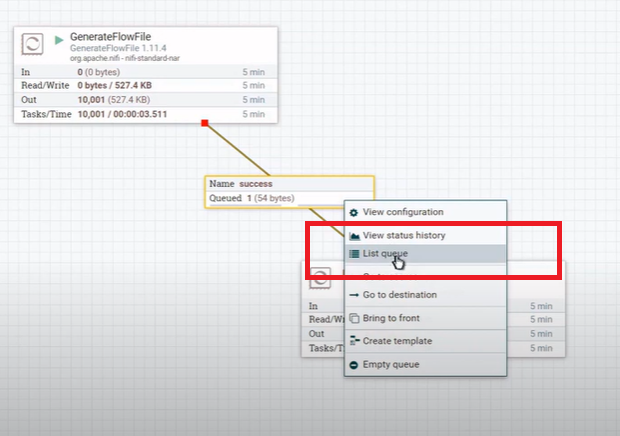Image resolution: width=620 pixels, height=436 pixels.
Task: Click the GenerateFlowFile processor icon
Action: [x=32, y=44]
